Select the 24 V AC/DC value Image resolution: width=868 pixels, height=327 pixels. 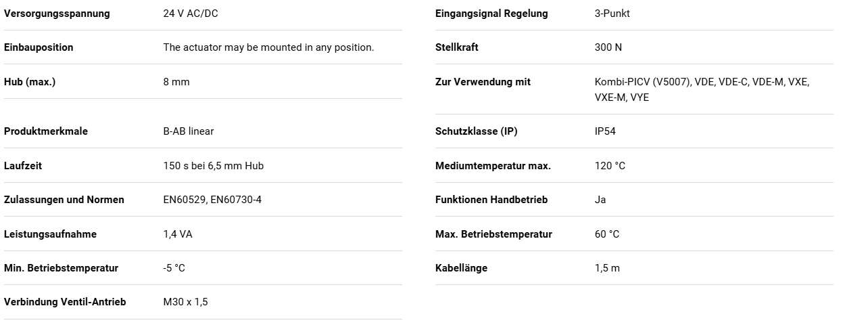[191, 14]
